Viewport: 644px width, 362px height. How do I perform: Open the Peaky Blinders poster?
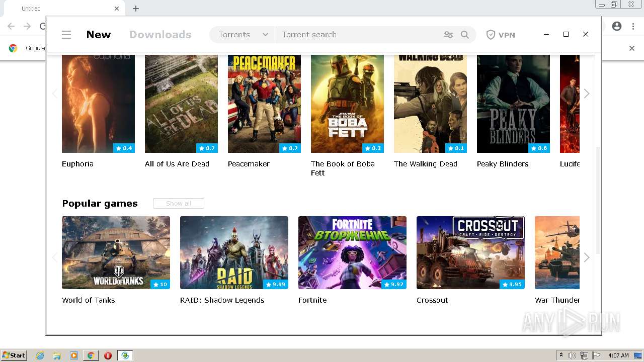click(513, 104)
